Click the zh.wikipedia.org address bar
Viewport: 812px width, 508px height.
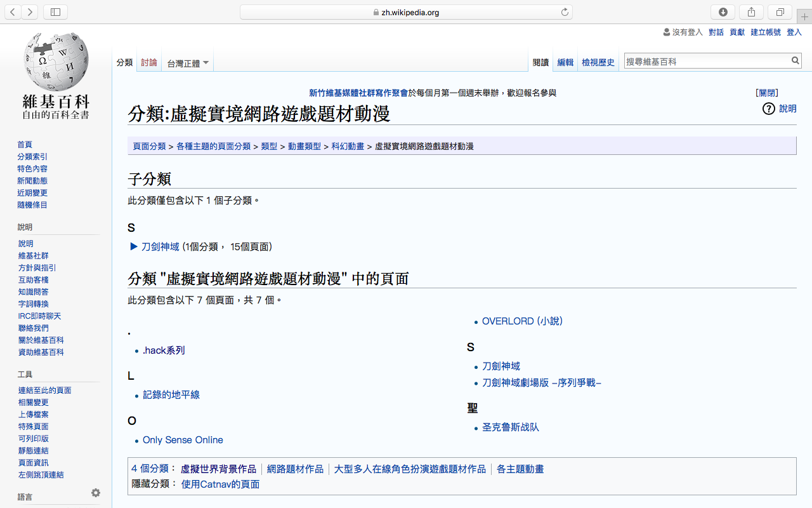[x=406, y=12]
